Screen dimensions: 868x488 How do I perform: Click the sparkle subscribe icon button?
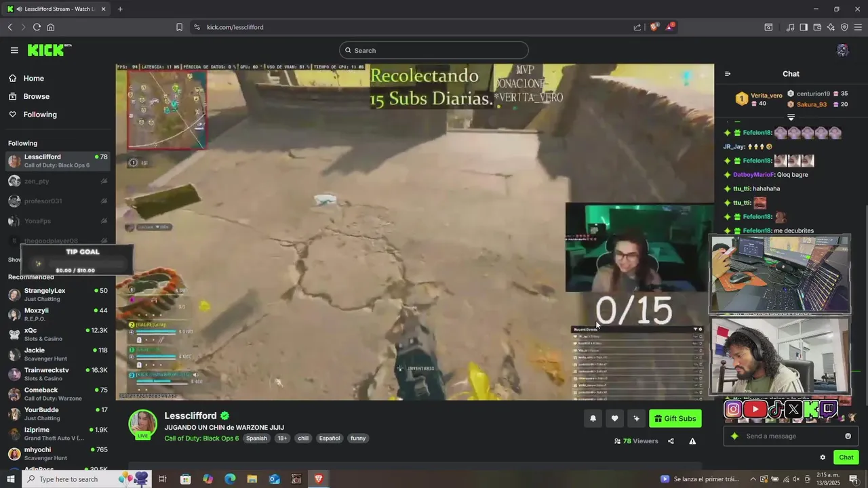(636, 419)
